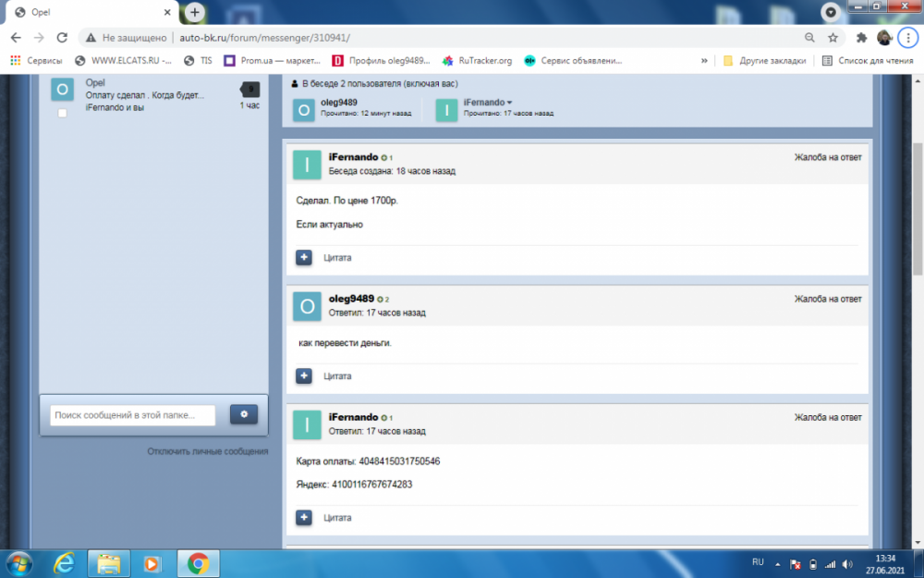Open the TIS bookmark

[198, 60]
